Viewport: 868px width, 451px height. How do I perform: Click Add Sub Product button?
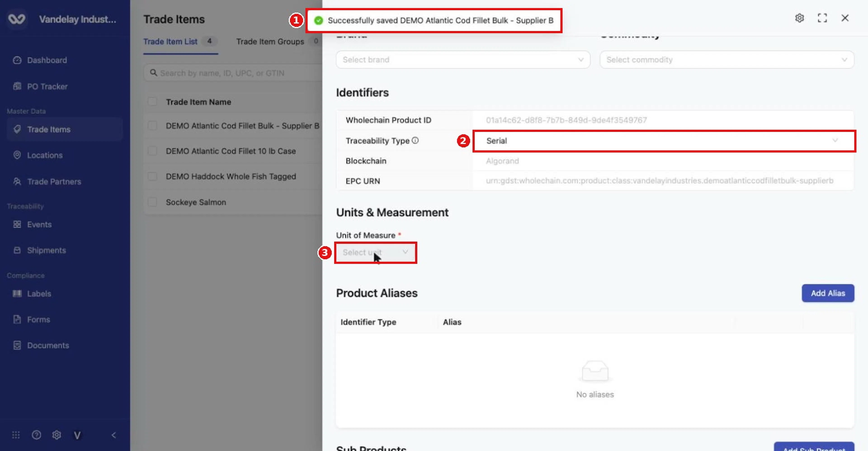pyautogui.click(x=814, y=447)
